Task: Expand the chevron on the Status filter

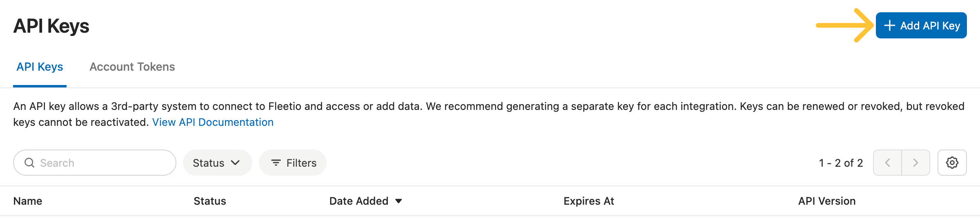Action: (x=236, y=163)
